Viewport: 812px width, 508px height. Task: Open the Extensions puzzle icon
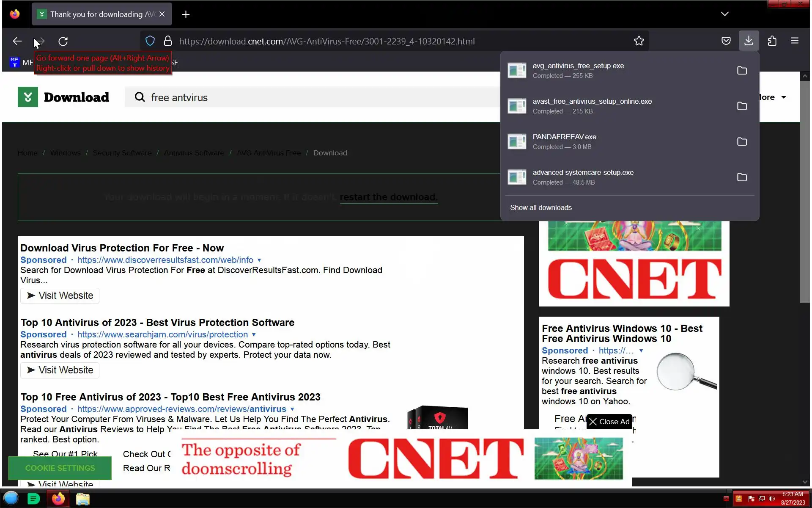point(772,41)
